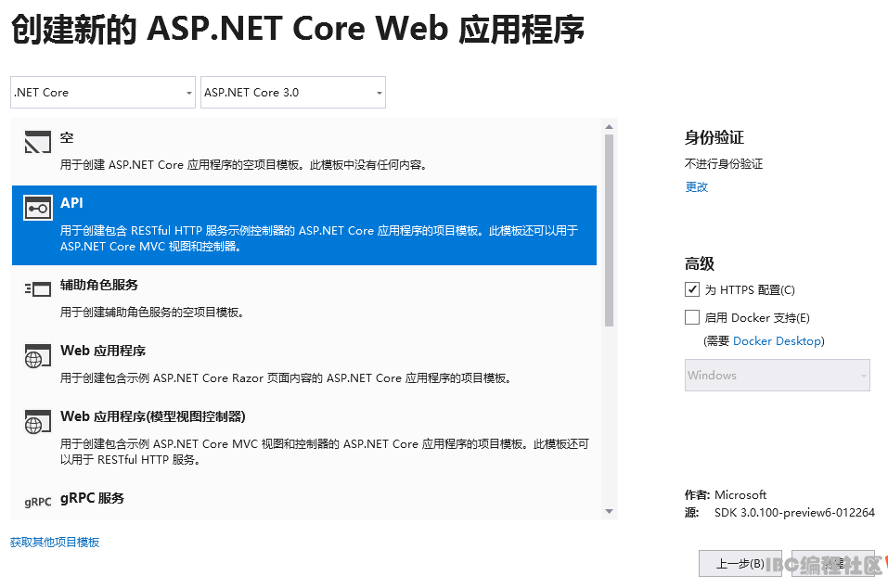Click the 获取其他项目模板 link
888x588 pixels.
tap(55, 543)
